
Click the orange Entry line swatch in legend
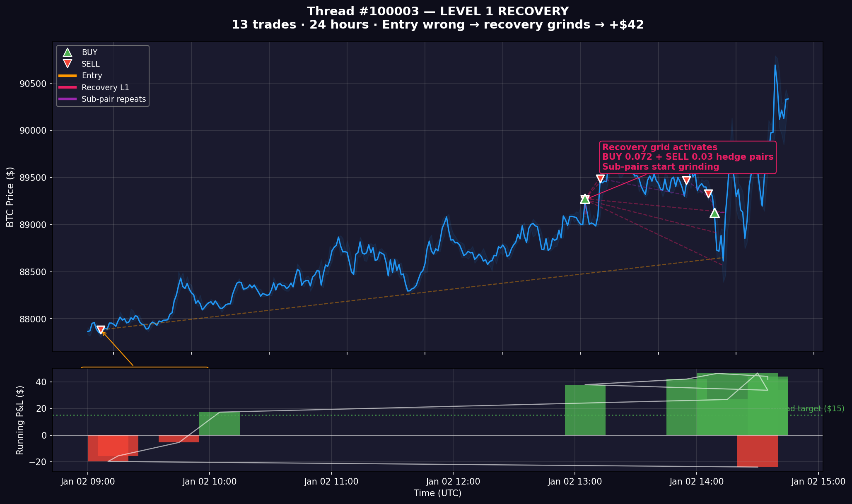[x=68, y=76]
